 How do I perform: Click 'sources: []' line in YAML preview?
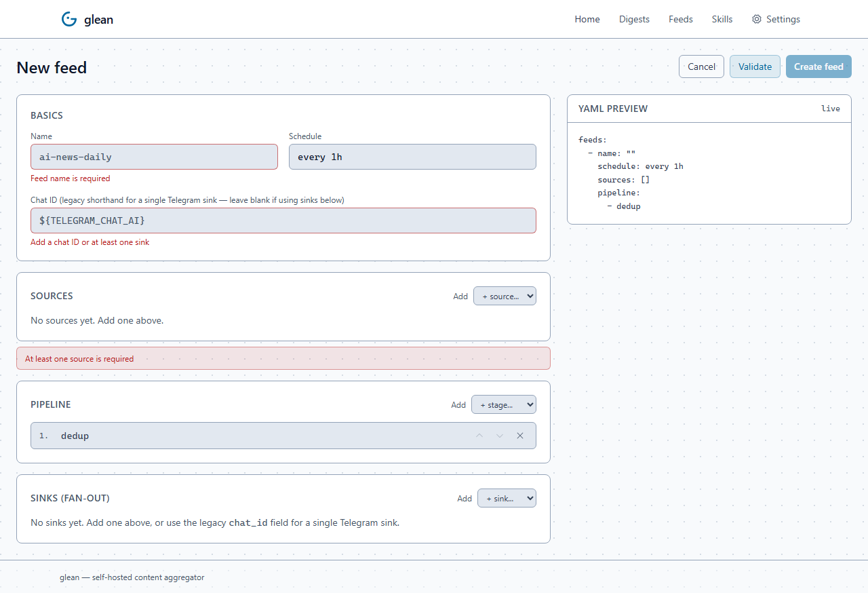pyautogui.click(x=624, y=180)
